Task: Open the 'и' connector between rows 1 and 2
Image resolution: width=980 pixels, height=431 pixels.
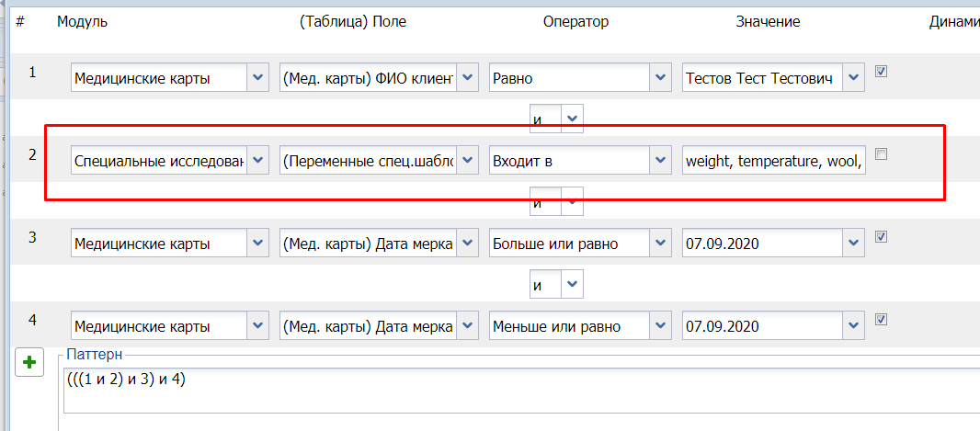Action: click(572, 119)
